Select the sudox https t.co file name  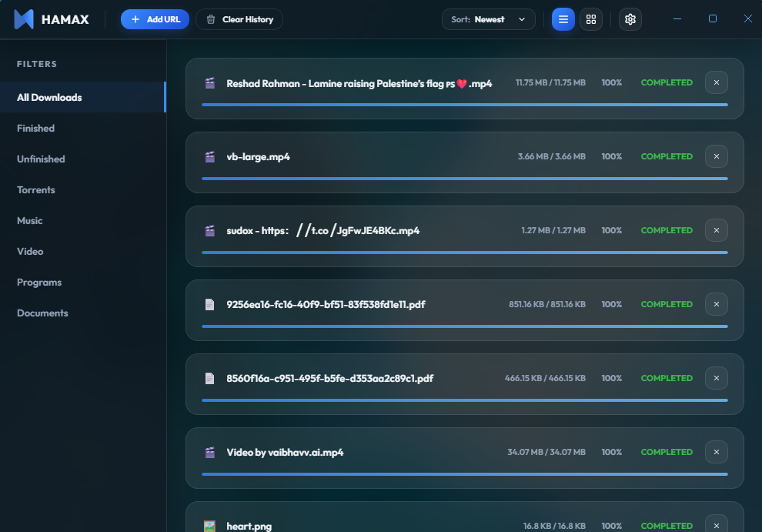323,230
